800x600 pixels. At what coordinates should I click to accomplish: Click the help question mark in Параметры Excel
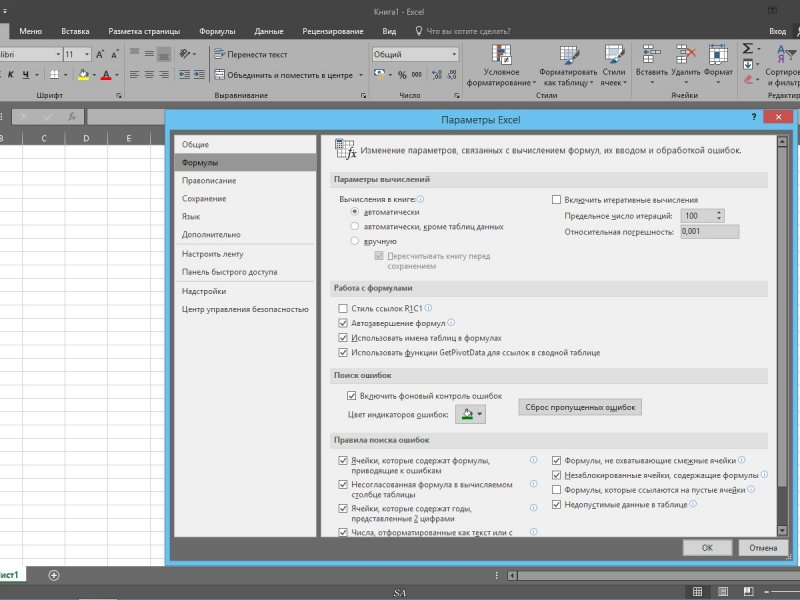coord(754,117)
